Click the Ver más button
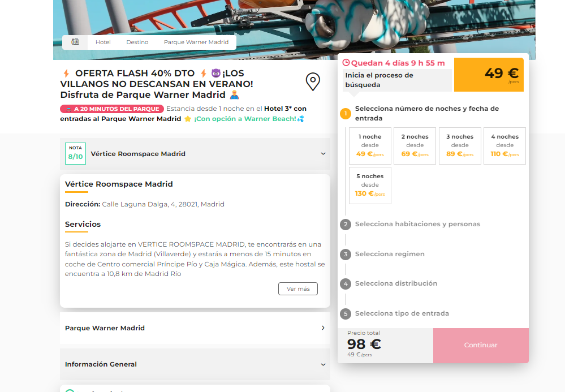This screenshot has height=392, width=565. pyautogui.click(x=298, y=288)
